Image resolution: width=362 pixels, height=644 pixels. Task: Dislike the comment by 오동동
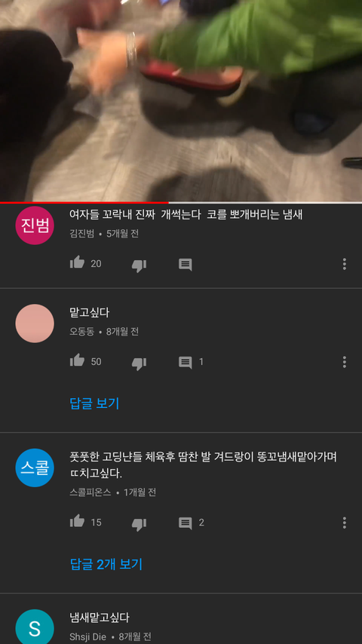point(139,363)
